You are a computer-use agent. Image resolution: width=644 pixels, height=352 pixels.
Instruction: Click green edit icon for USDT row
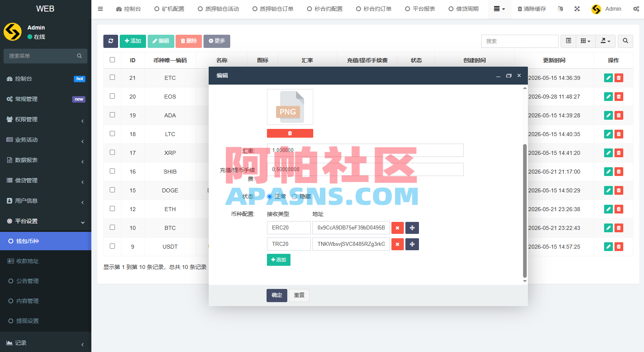tap(608, 247)
